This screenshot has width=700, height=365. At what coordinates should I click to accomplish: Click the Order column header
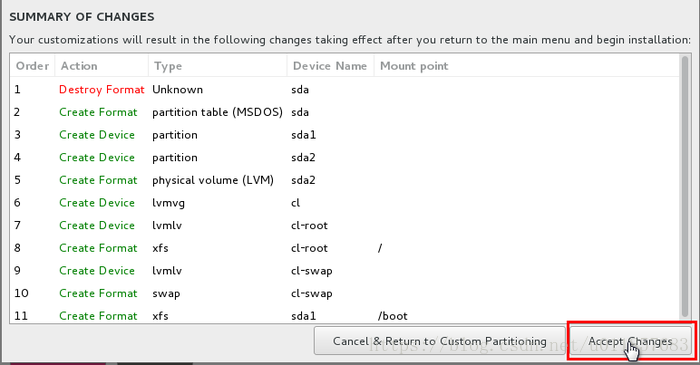coord(32,66)
